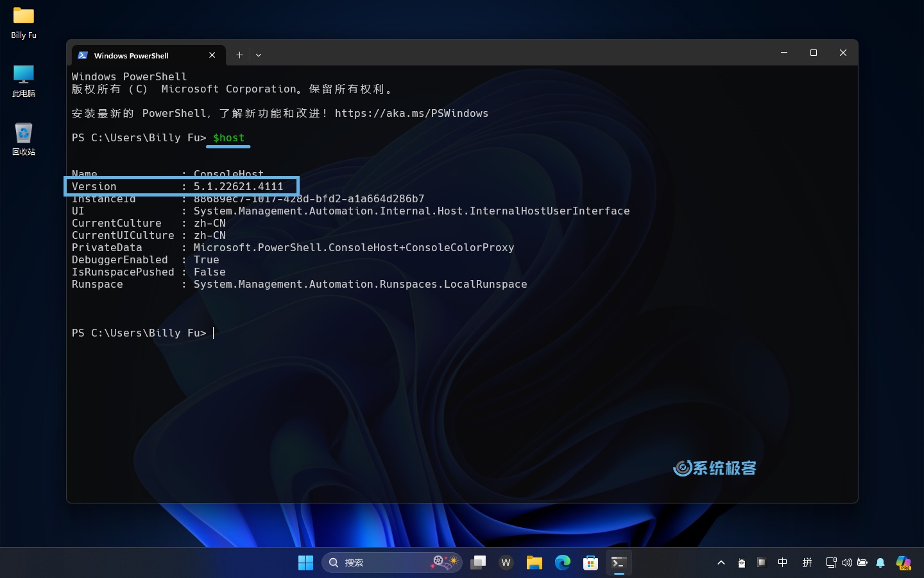Viewport: 924px width, 578px height.
Task: Click the IsRunspacePushed value False
Action: (210, 272)
